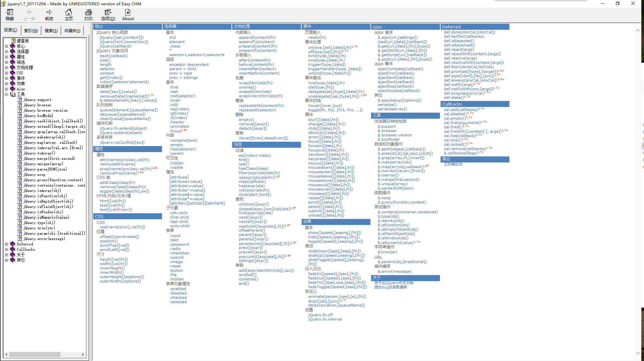Click page icon beside jQuery.support
This screenshot has width=644, height=361.
pos(20,100)
